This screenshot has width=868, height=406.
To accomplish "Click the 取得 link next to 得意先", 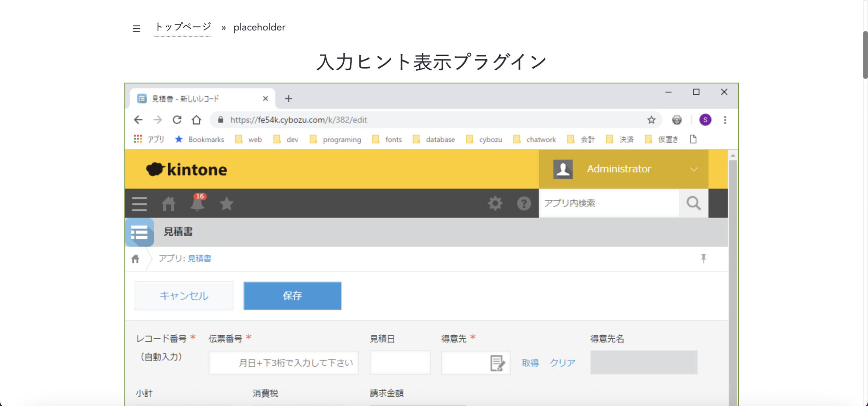I will 530,363.
